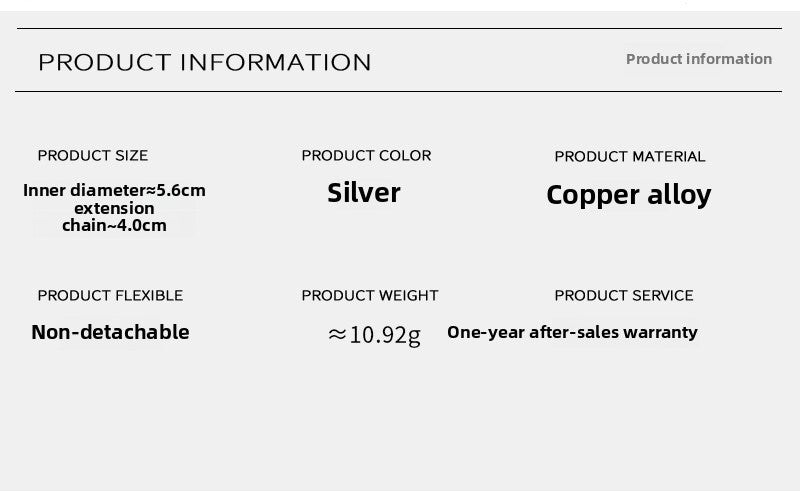The image size is (800, 504).
Task: Click the PRODUCT FLEXIBLE label
Action: click(x=110, y=295)
